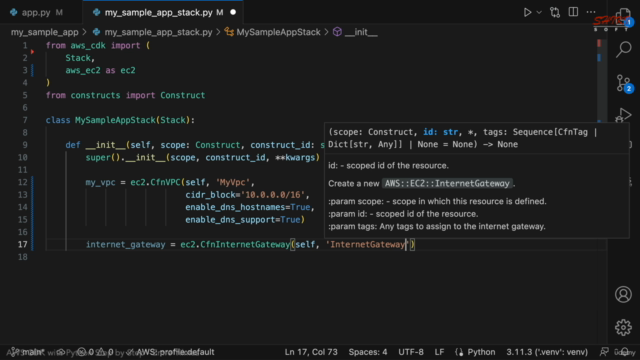The image size is (640, 360).
Task: Click enable_dns_support on line 15
Action: coord(230,220)
